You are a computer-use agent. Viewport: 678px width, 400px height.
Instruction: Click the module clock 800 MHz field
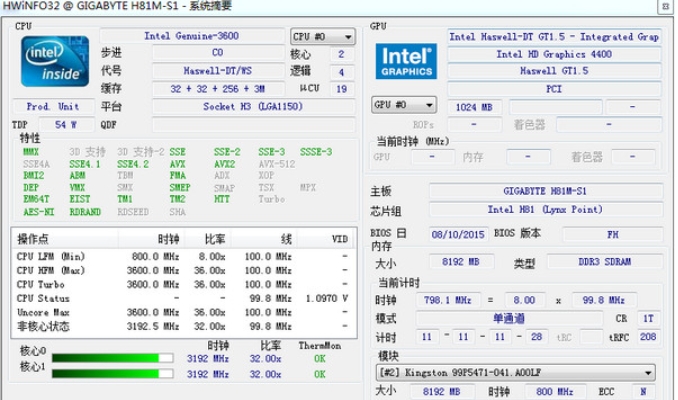(555, 392)
